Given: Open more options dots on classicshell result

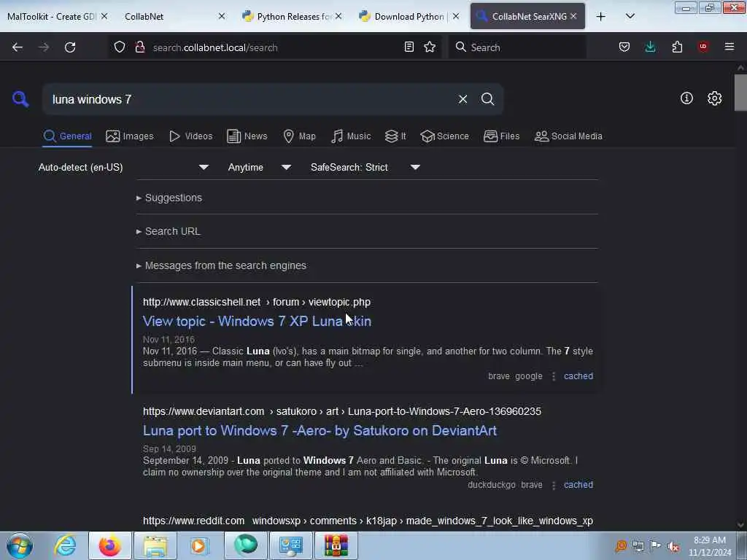Looking at the screenshot, I should [x=553, y=376].
